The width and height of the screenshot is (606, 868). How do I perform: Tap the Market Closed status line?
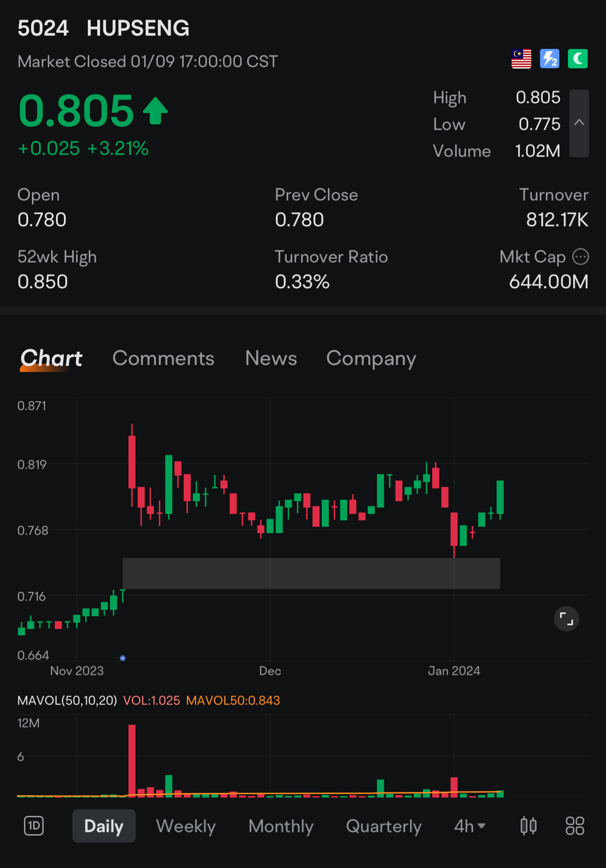click(148, 62)
